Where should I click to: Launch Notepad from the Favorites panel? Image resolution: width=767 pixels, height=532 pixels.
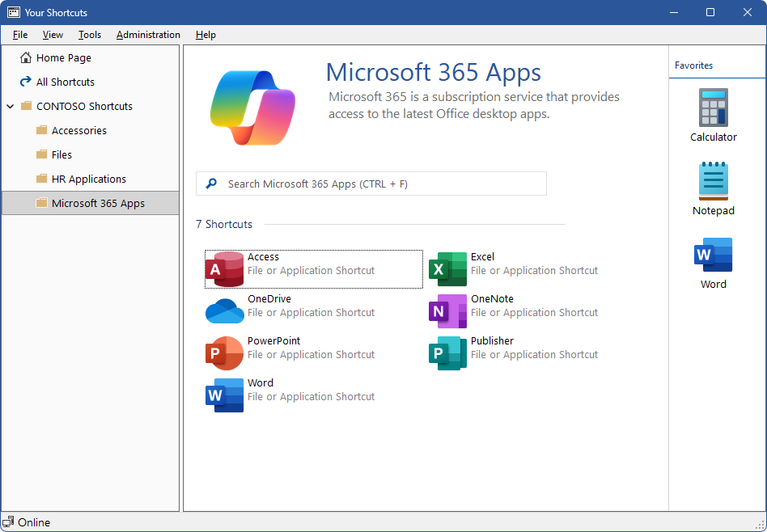[713, 182]
